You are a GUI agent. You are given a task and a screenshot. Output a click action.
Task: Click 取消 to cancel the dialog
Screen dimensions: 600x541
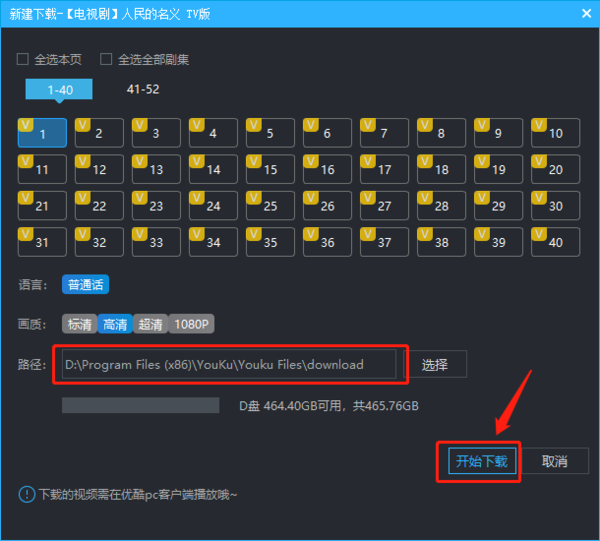(554, 461)
